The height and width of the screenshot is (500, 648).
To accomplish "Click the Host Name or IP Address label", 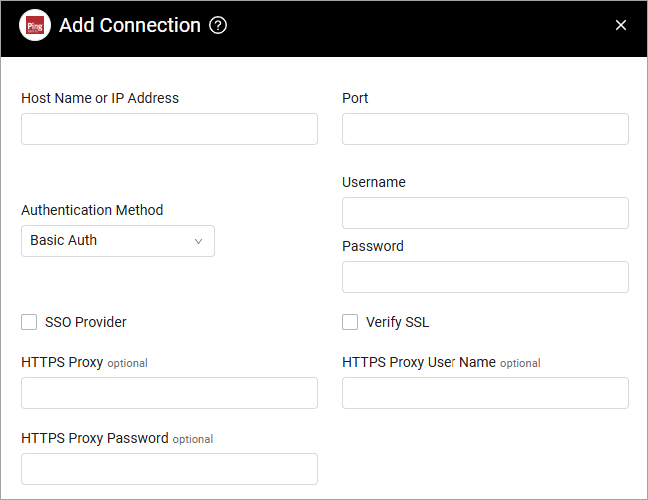I will [x=100, y=98].
